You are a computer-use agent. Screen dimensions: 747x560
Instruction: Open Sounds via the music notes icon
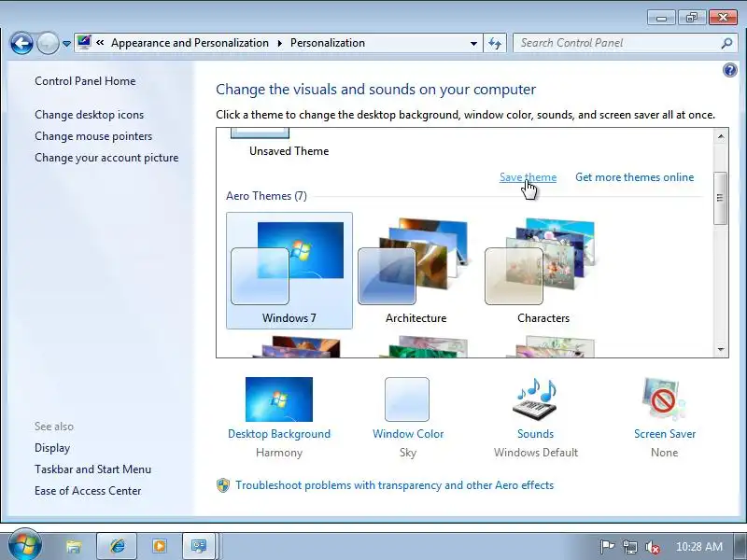(x=535, y=399)
